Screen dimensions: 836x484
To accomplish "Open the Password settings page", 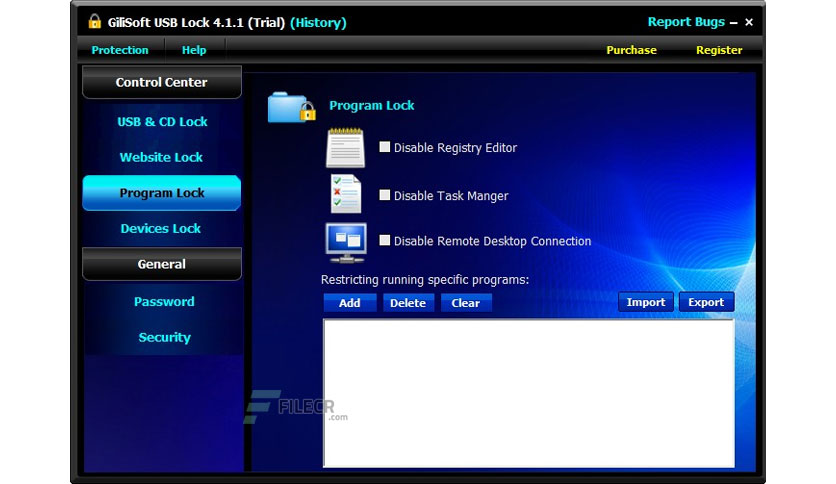I will [164, 302].
